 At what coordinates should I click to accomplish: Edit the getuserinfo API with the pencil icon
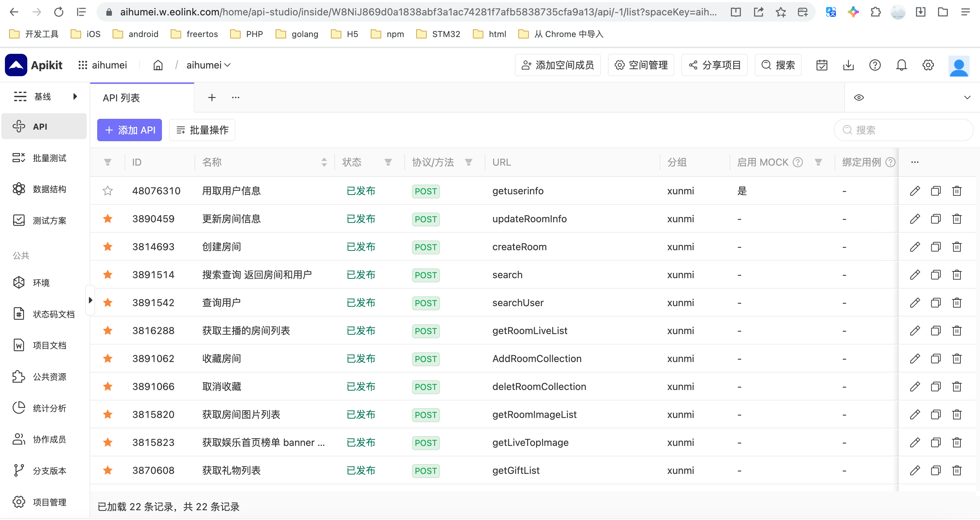(915, 191)
